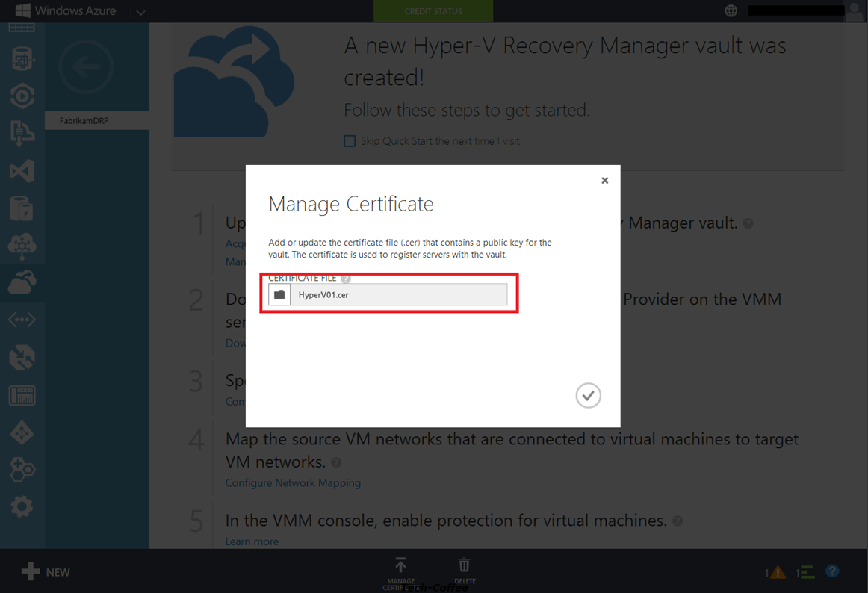Viewport: 868px width, 593px height.
Task: Help icon next to Manager vault step
Action: [748, 223]
